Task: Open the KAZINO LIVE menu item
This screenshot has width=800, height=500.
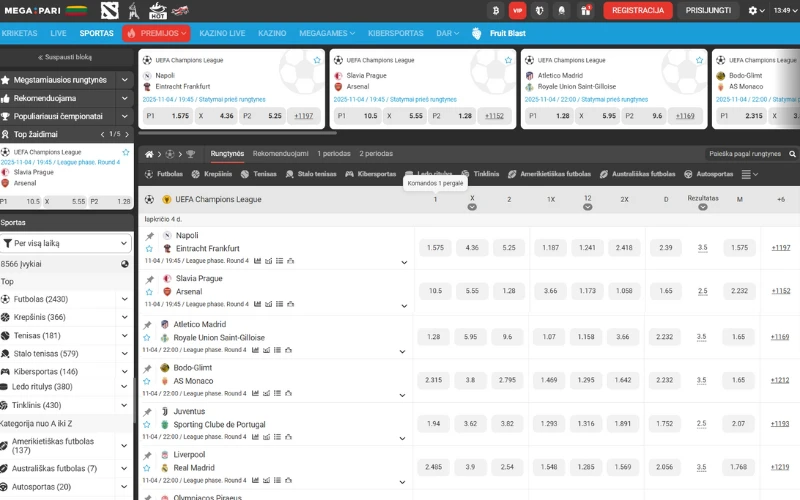Action: pos(222,33)
